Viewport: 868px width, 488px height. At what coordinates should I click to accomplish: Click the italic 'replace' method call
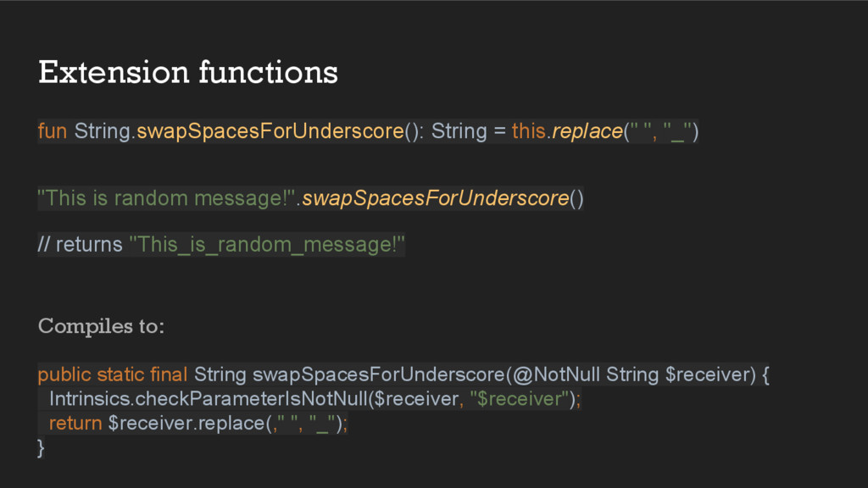click(587, 131)
